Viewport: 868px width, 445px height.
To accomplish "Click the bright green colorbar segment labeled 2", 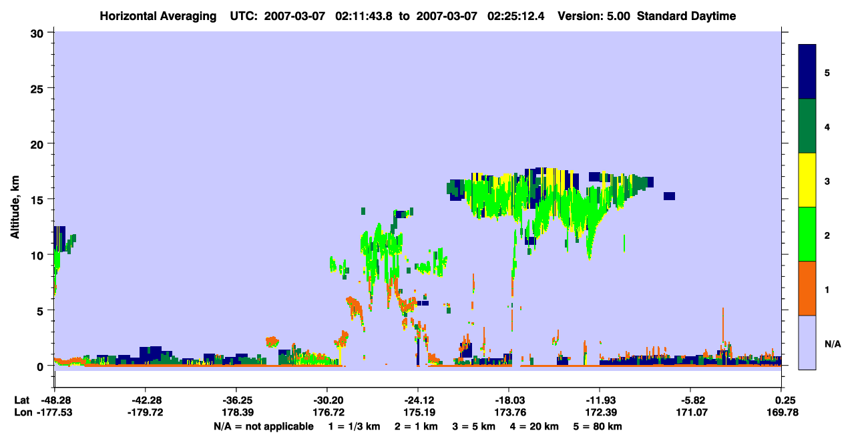I will pos(807,234).
